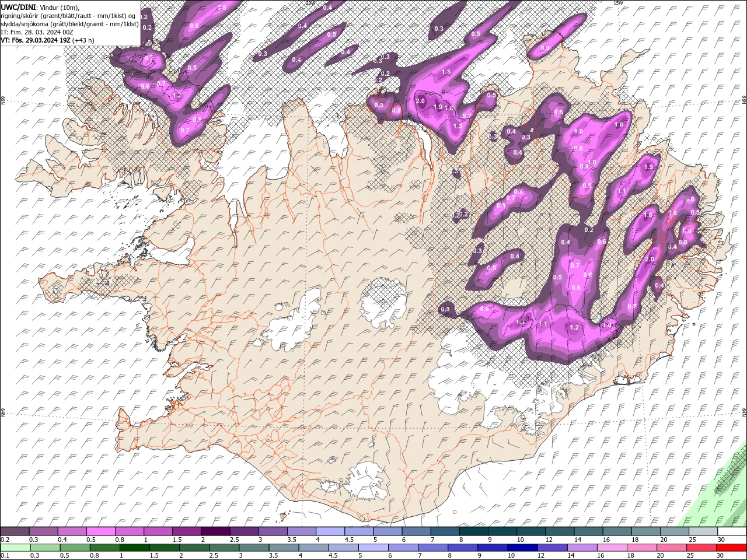Click the 'IT: Fim. 28. 03. 2024 00Z' line
The image size is (747, 560).
point(36,32)
